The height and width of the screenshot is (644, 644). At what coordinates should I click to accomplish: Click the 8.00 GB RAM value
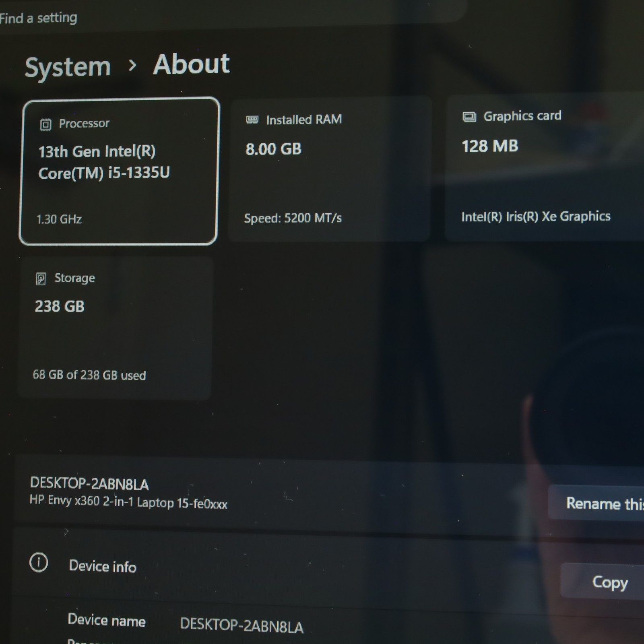point(273,149)
